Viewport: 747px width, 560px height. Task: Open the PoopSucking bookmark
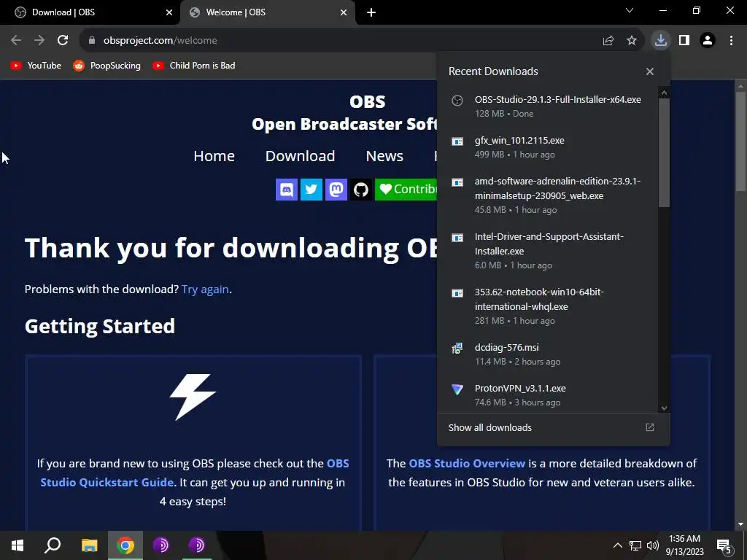(107, 66)
